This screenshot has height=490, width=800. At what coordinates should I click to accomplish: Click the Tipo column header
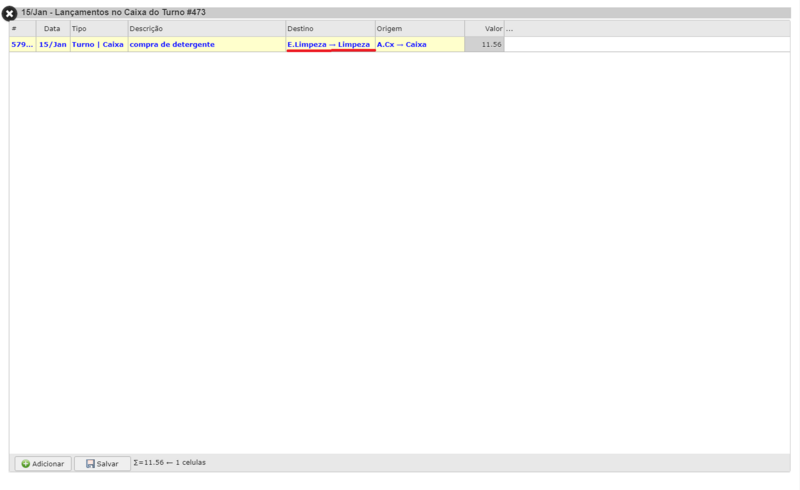tap(99, 29)
